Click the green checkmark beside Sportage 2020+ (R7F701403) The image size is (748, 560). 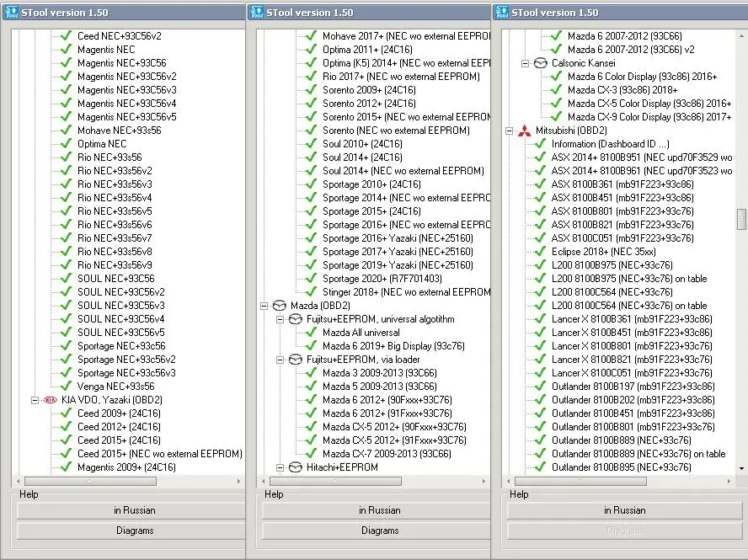pos(312,278)
